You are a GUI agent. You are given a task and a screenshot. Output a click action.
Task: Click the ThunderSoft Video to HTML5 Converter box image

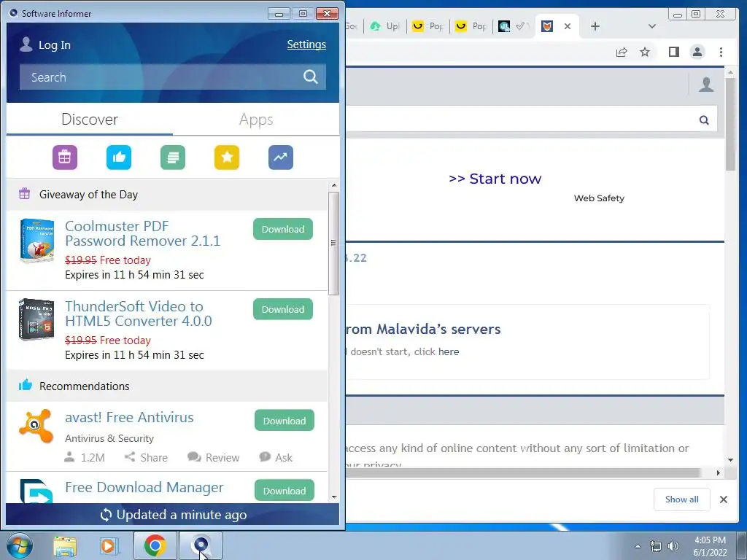(x=36, y=319)
